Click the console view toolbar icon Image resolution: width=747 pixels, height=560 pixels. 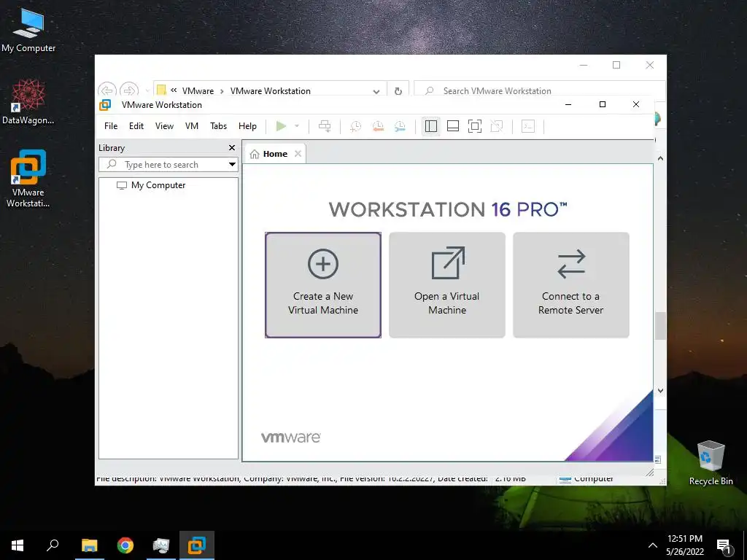coord(528,126)
